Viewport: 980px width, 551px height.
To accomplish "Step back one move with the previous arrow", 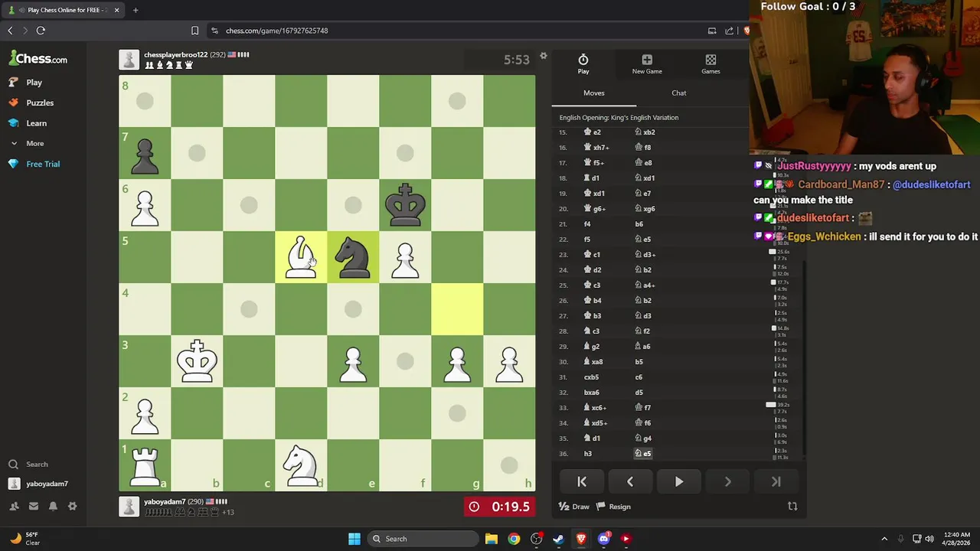I will pos(630,481).
